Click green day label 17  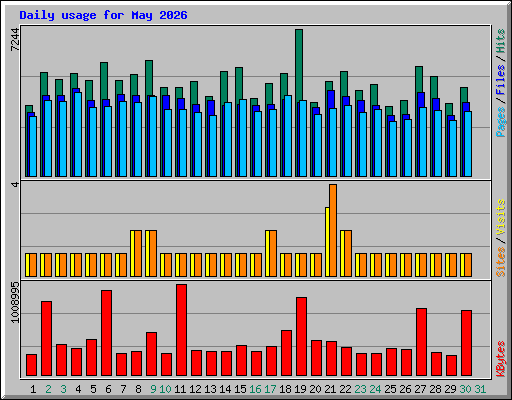pyautogui.click(x=270, y=389)
